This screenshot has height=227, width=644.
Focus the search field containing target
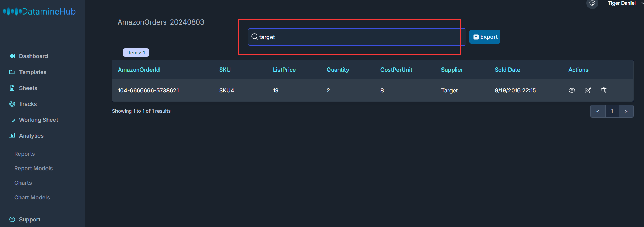pos(357,37)
